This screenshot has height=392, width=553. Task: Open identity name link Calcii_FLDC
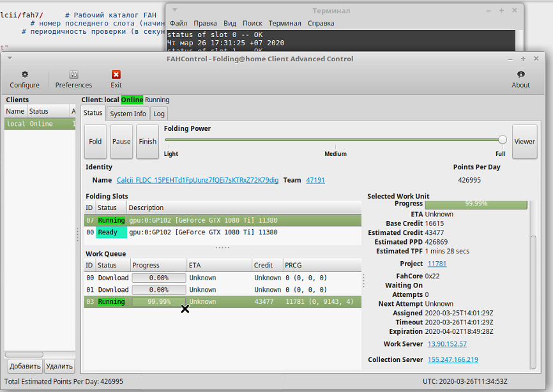(x=197, y=180)
